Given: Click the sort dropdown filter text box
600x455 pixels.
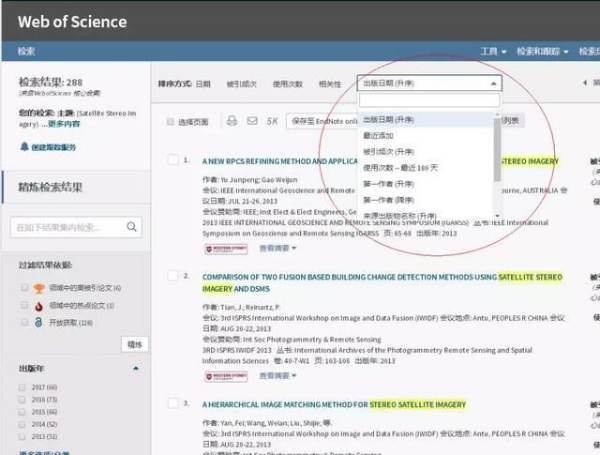Looking at the screenshot, I should pos(429,101).
